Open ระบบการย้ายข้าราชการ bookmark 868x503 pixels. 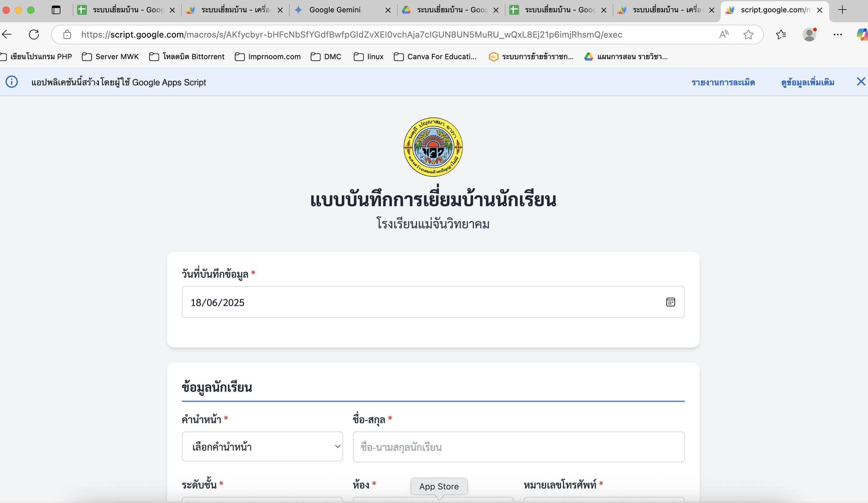point(531,57)
